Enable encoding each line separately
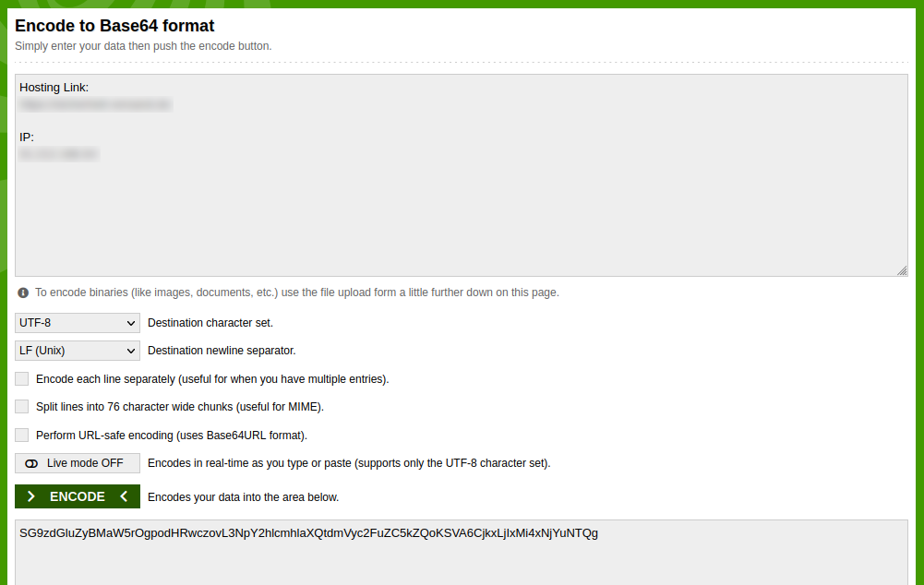This screenshot has height=585, width=924. (x=22, y=379)
